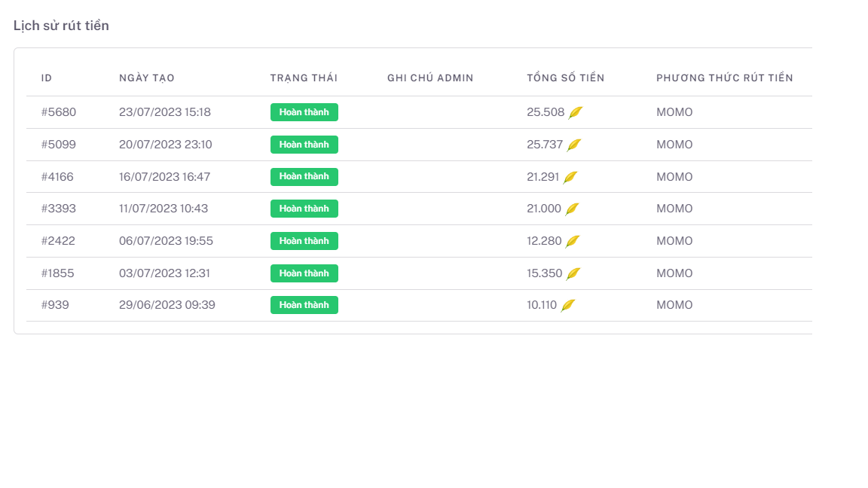Click date 03/07/2023 12:31
The height and width of the screenshot is (488, 868).
(x=165, y=273)
